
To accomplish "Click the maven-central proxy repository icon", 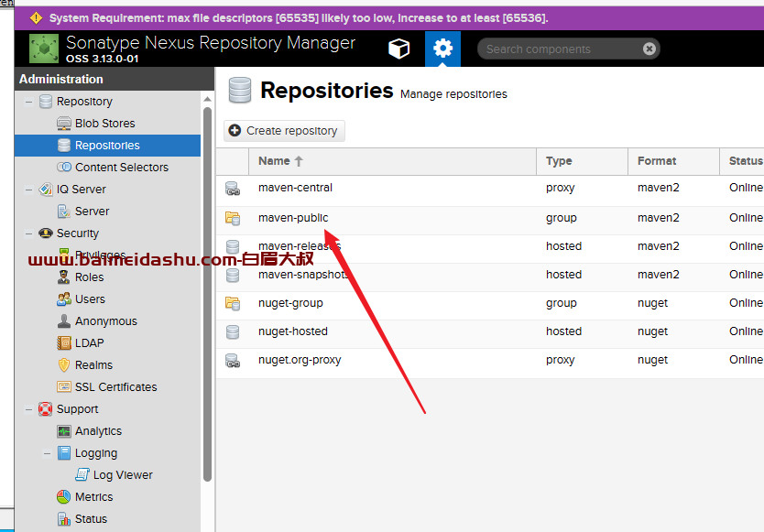I will pyautogui.click(x=233, y=189).
